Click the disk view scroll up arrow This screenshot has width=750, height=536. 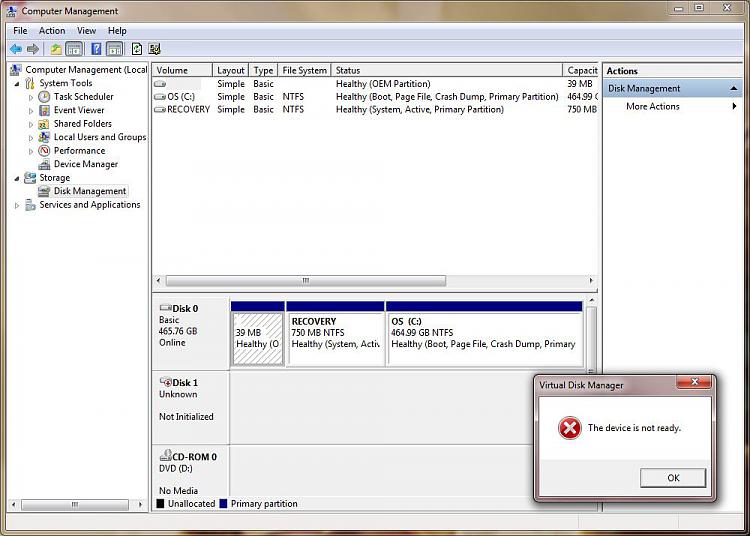pyautogui.click(x=592, y=300)
